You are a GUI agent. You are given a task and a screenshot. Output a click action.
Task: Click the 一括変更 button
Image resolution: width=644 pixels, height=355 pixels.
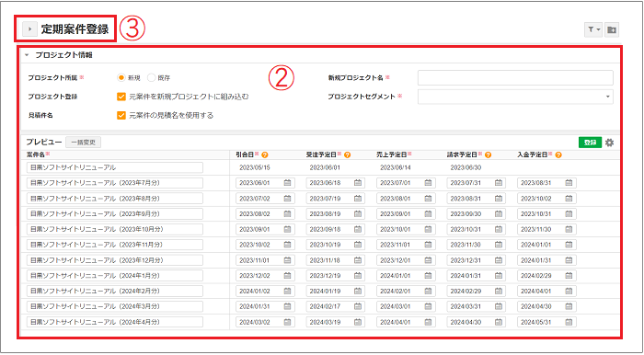tap(84, 143)
